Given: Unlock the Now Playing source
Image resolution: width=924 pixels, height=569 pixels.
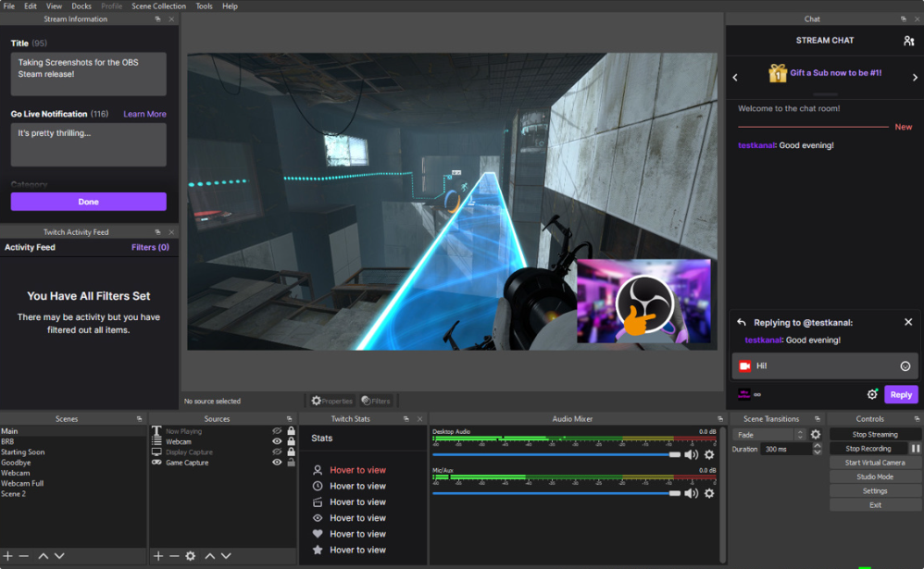Looking at the screenshot, I should point(291,431).
